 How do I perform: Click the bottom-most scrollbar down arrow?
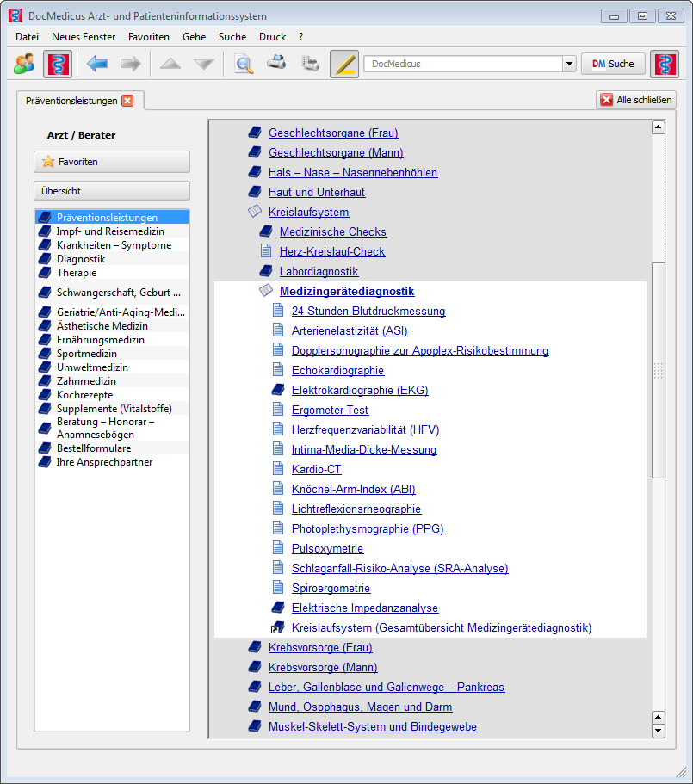(x=659, y=731)
